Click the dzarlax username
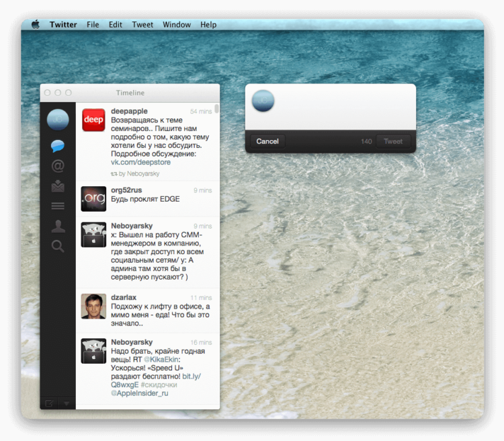504x441 pixels. (124, 297)
